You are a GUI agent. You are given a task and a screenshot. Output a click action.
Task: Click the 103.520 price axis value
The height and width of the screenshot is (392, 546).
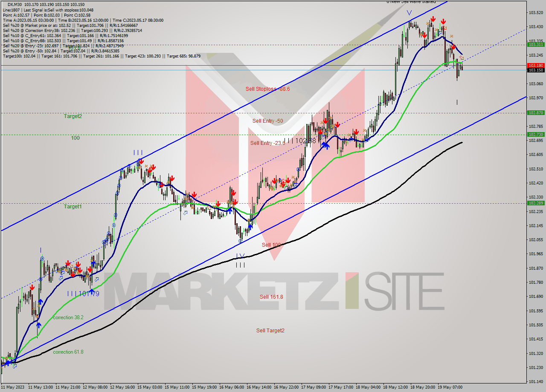coord(536,13)
